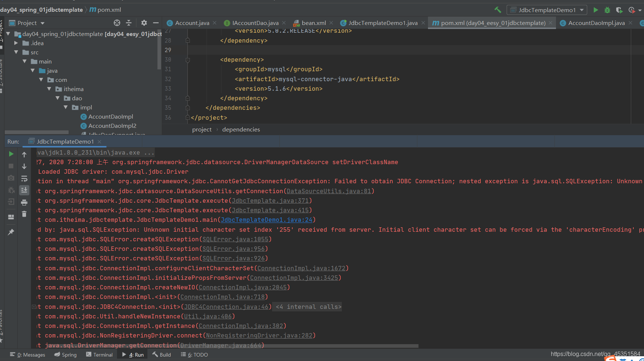Clear the run console output
The width and height of the screenshot is (644, 361).
coord(24,213)
